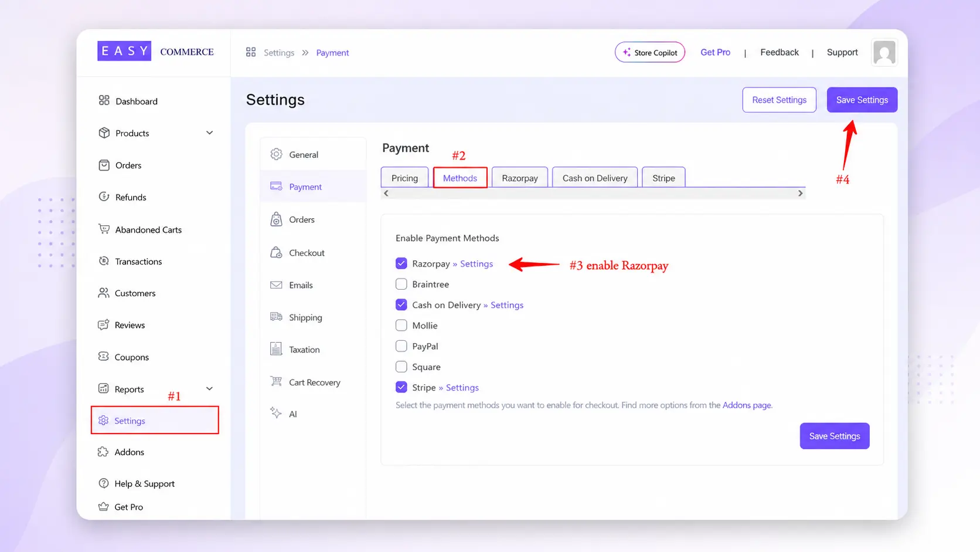Click the Support link in header
The height and width of the screenshot is (552, 980).
(842, 52)
